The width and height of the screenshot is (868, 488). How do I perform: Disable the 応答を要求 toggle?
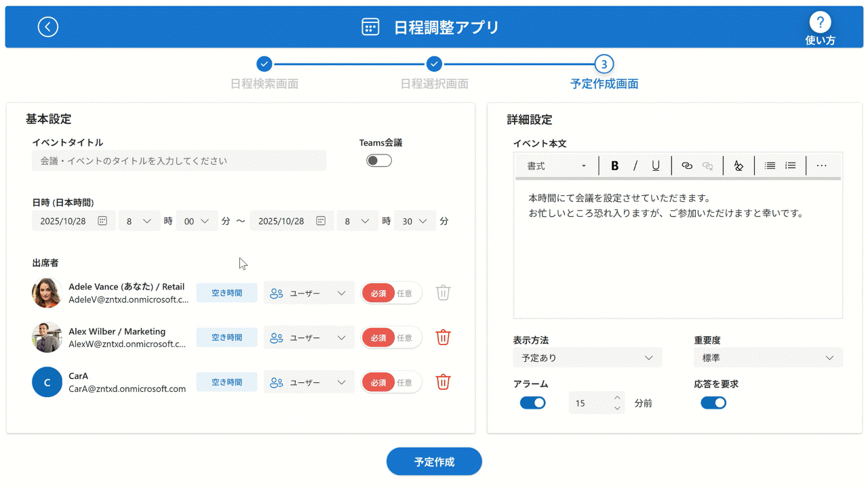pos(713,403)
